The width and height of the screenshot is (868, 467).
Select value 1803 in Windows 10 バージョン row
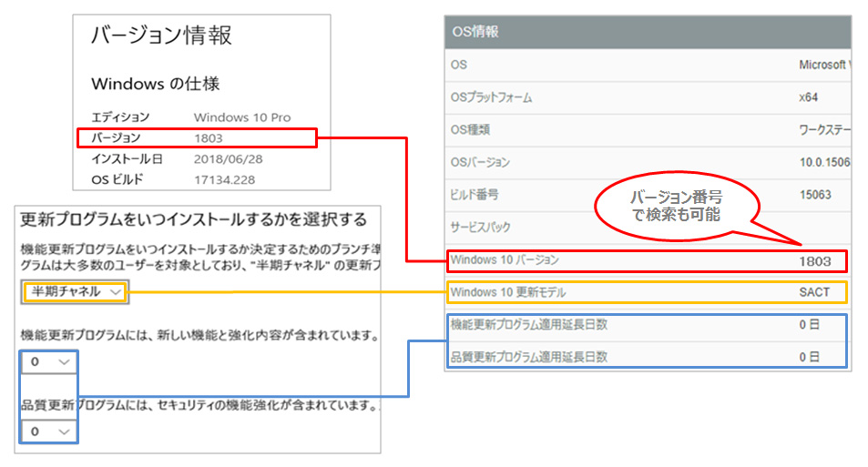click(x=815, y=261)
